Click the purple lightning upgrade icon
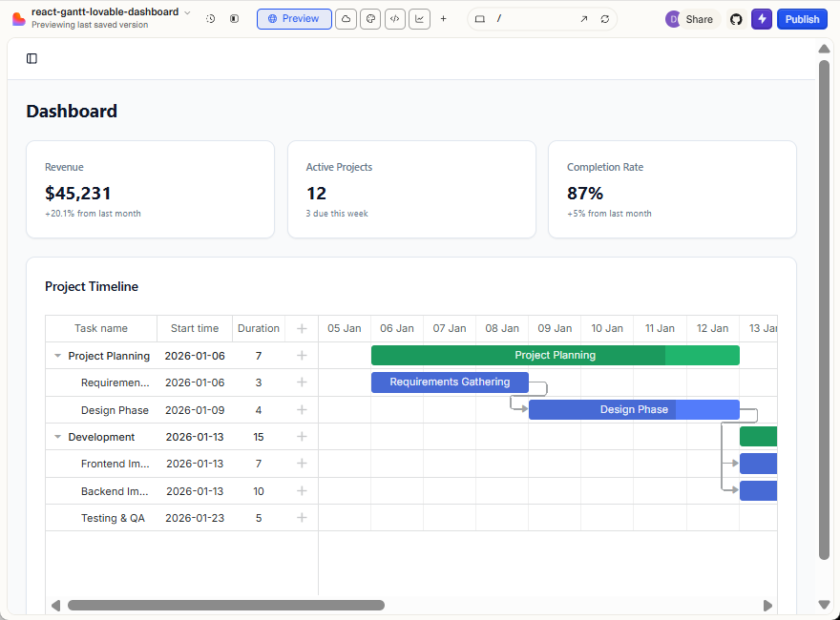The width and height of the screenshot is (840, 620). point(761,19)
